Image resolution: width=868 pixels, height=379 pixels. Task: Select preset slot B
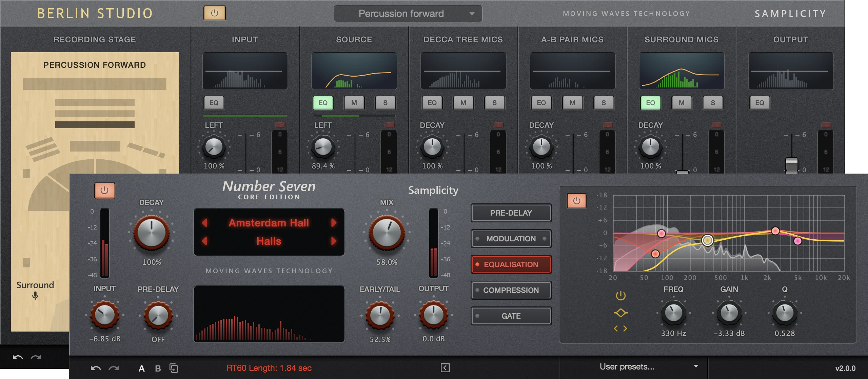tap(158, 368)
